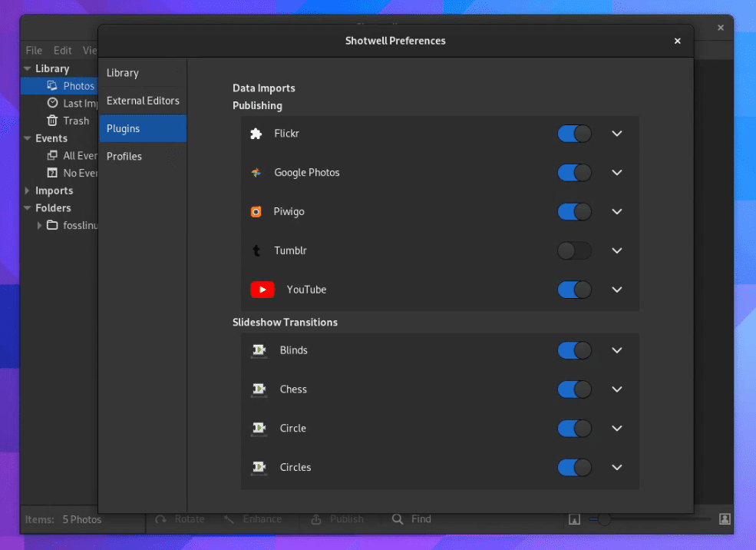Toggle the Circles transition switch

(x=574, y=468)
